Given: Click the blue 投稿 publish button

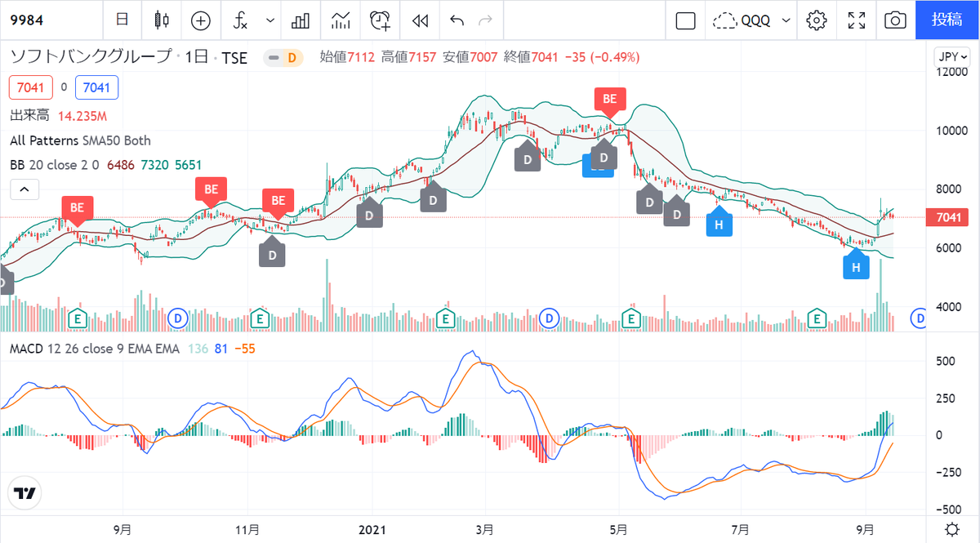Looking at the screenshot, I should click(947, 20).
